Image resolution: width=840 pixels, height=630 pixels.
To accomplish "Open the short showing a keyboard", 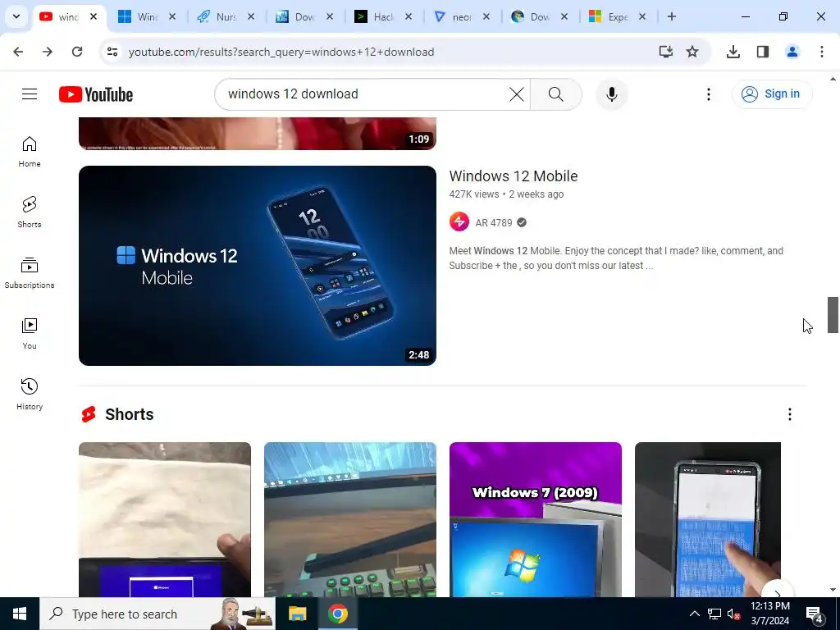I will pyautogui.click(x=349, y=519).
